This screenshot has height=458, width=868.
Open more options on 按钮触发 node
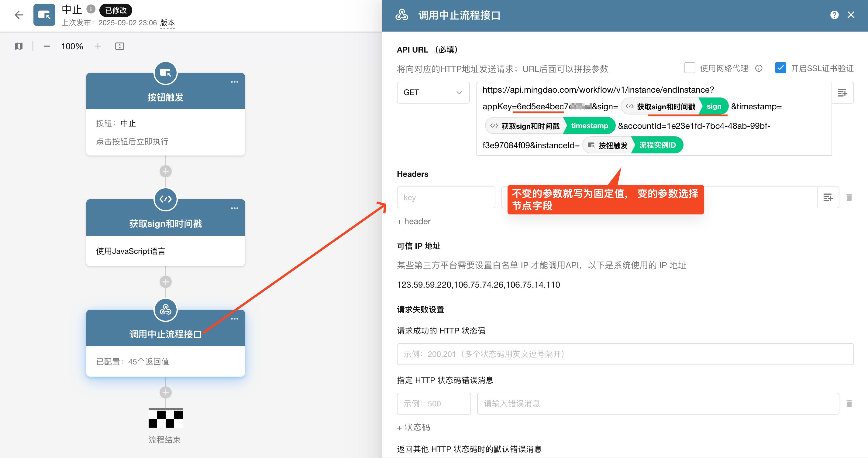(x=235, y=82)
